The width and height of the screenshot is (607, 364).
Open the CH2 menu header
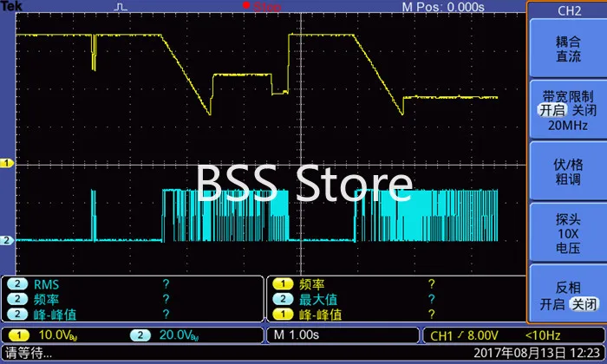[x=569, y=10]
